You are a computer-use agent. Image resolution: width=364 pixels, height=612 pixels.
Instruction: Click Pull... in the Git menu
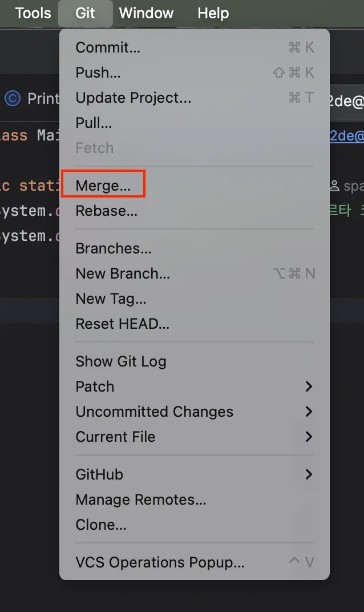point(94,123)
